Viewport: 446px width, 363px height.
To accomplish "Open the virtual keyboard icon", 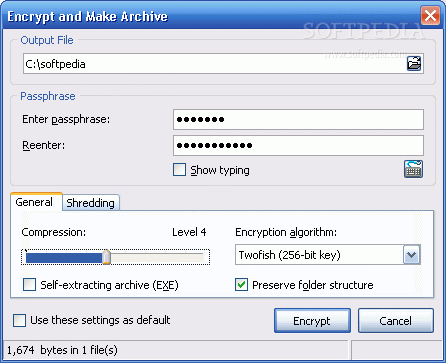I will (x=413, y=169).
